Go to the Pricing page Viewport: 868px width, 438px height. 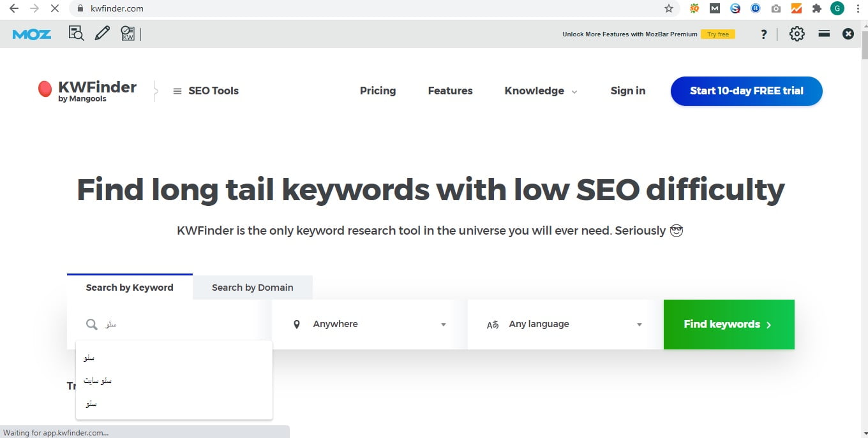point(378,91)
